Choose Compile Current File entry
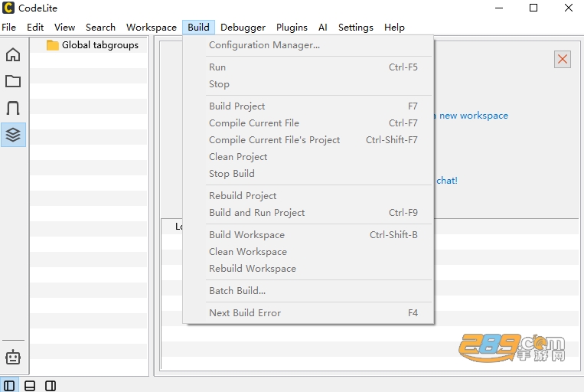The height and width of the screenshot is (392, 584). [x=308, y=123]
